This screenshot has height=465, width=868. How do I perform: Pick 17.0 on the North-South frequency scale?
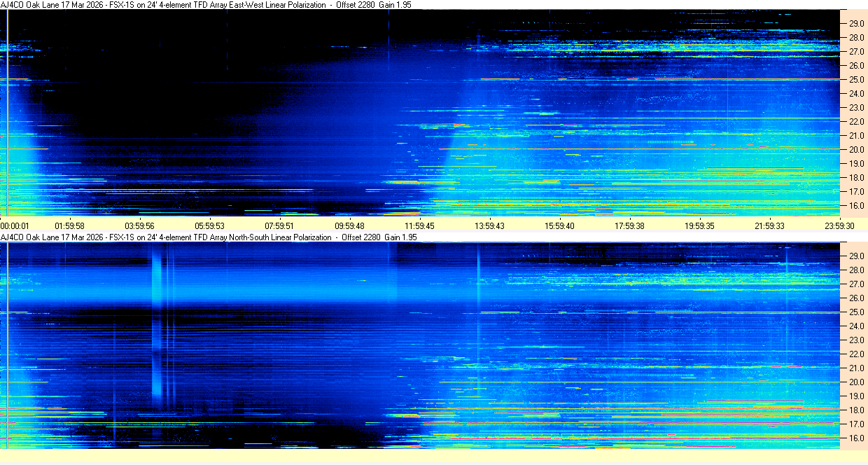point(857,424)
